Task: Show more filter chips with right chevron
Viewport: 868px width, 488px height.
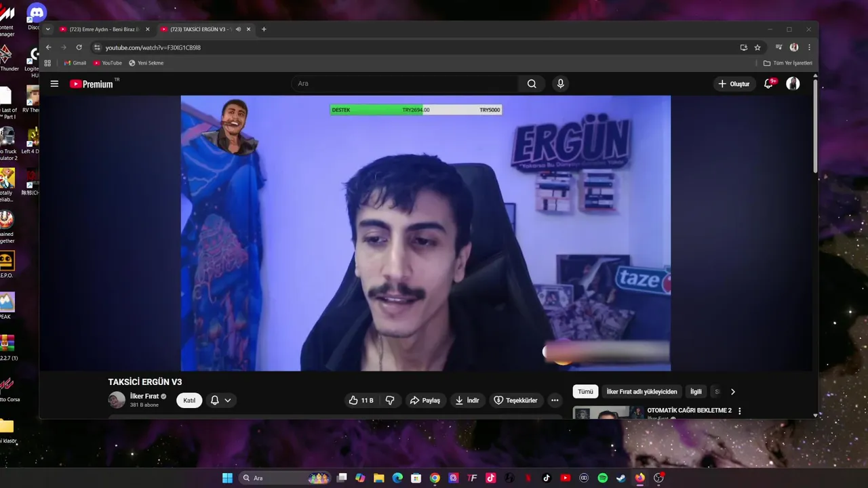Action: [732, 392]
